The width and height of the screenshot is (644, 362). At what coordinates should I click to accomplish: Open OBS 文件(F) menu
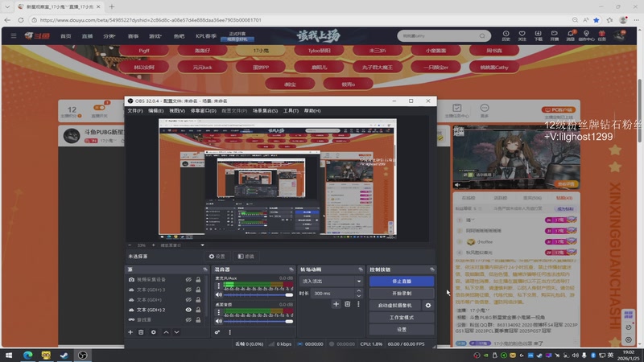tap(135, 111)
